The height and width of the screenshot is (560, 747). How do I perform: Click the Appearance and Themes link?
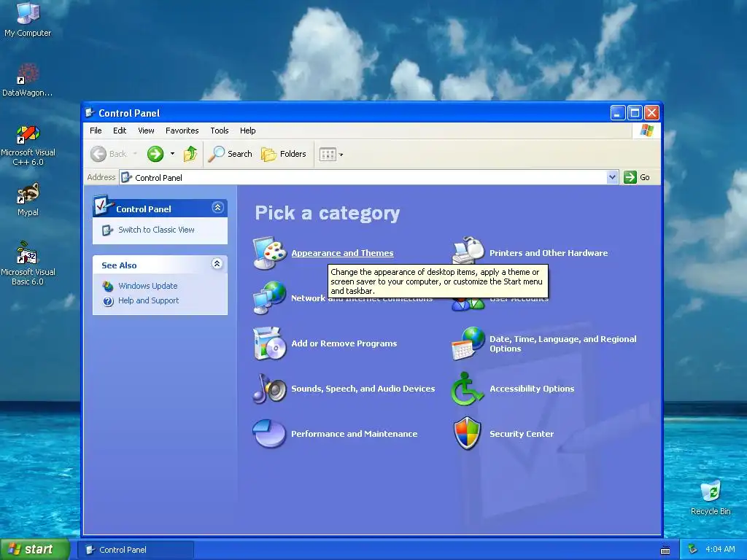coord(343,253)
